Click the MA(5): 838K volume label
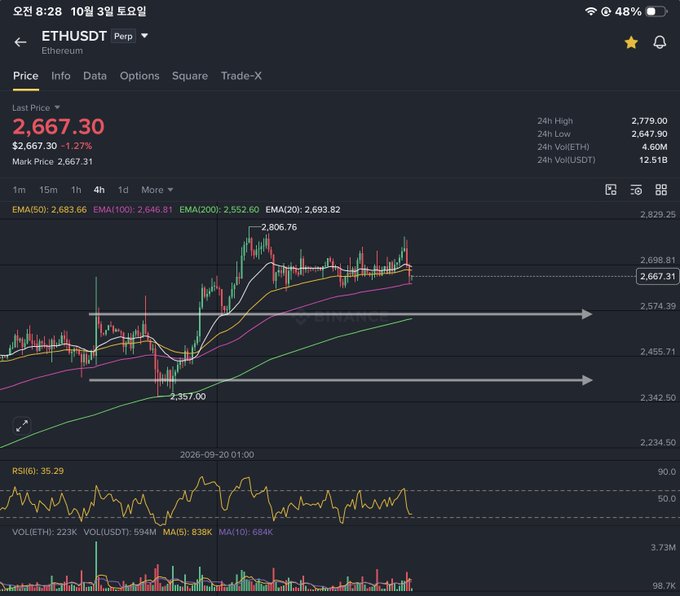 tap(187, 532)
